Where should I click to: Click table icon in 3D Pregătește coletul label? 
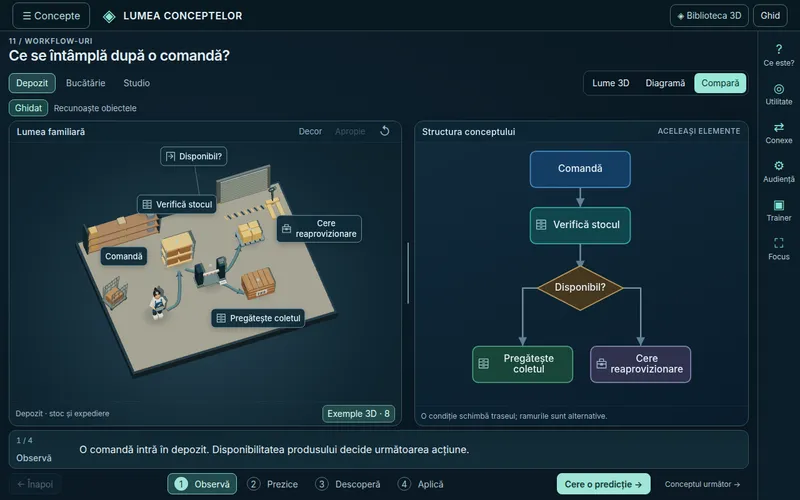pyautogui.click(x=221, y=318)
